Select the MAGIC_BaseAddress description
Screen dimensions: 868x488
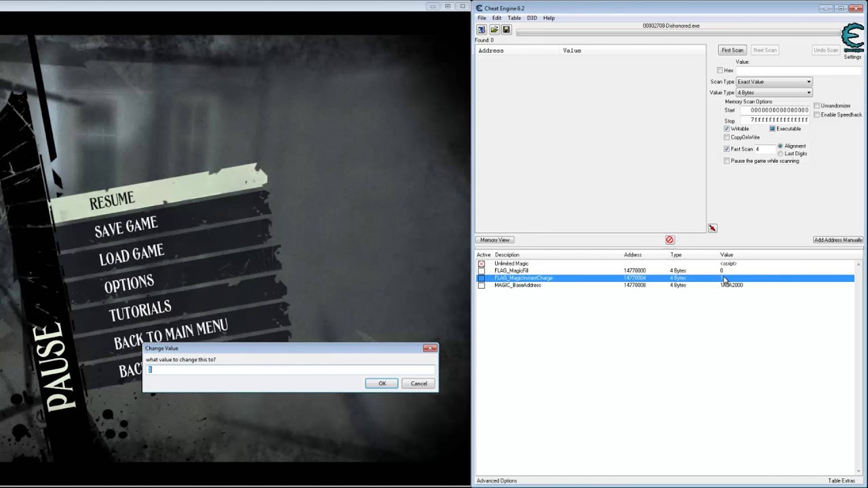[x=517, y=285]
